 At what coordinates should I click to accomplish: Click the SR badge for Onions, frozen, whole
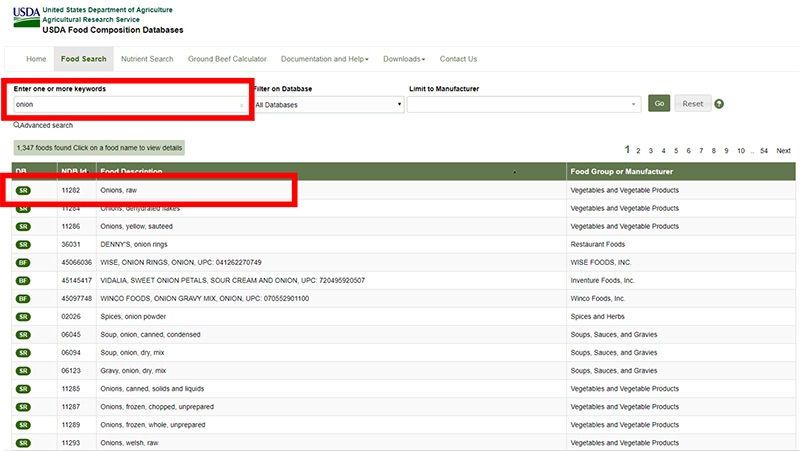pos(23,425)
